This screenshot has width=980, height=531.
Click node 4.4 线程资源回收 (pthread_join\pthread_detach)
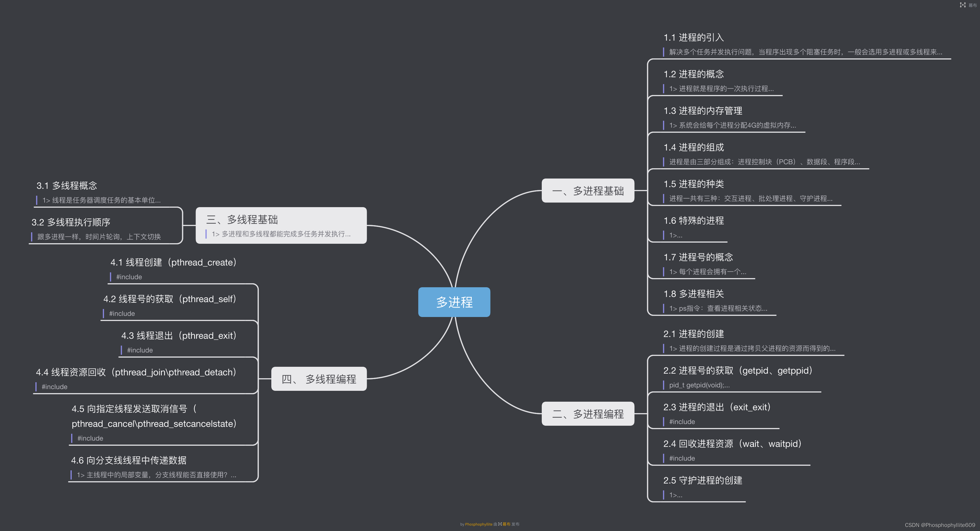click(136, 372)
